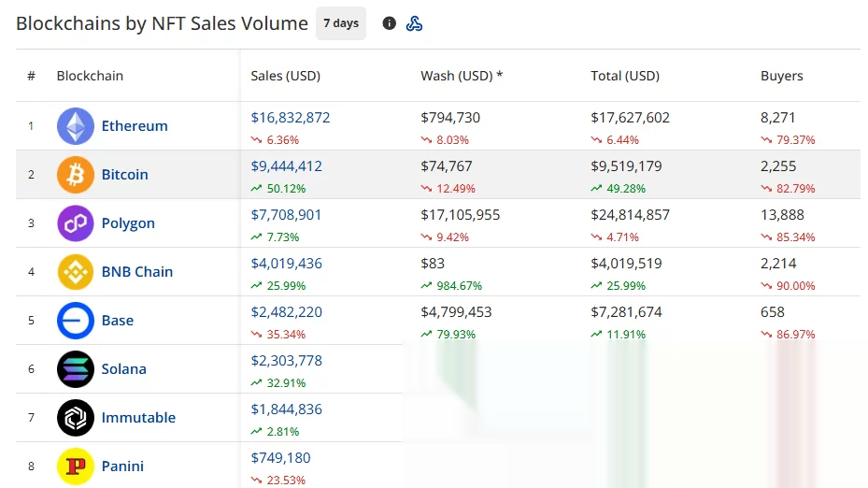Open the BNB Chain blockchain link

point(137,272)
